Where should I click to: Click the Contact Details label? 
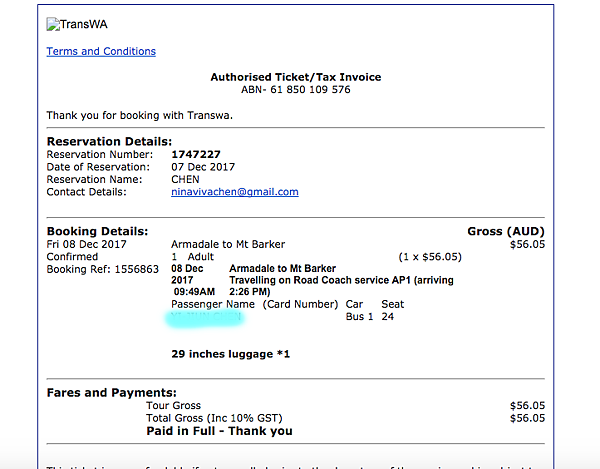point(86,192)
